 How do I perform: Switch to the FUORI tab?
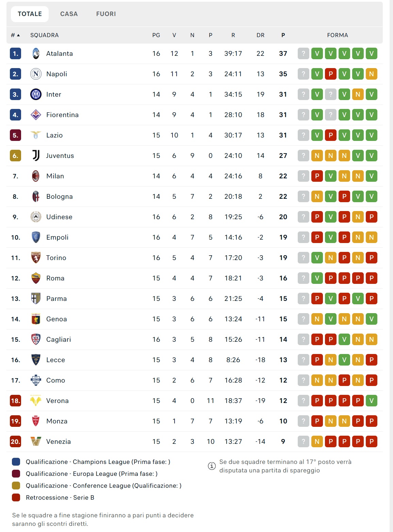coord(106,14)
